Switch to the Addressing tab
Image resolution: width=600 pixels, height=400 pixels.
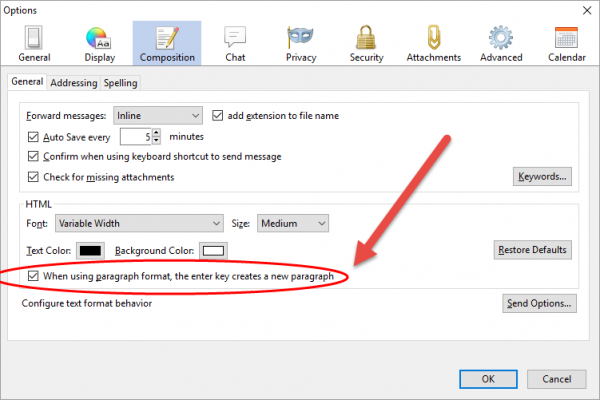[74, 83]
